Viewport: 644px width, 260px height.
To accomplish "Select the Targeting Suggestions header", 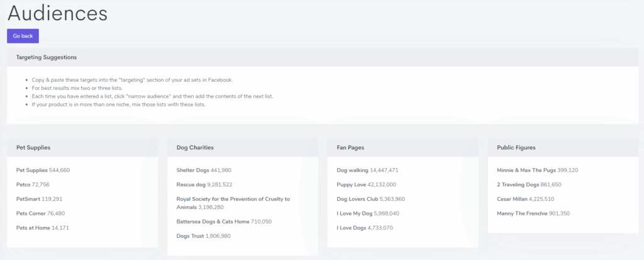I will [47, 57].
